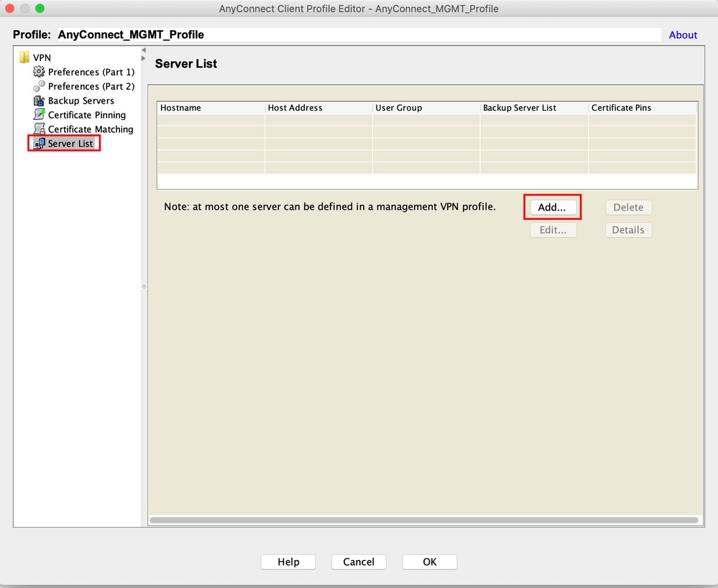Click the Backup Servers icon
718x588 pixels.
point(39,101)
